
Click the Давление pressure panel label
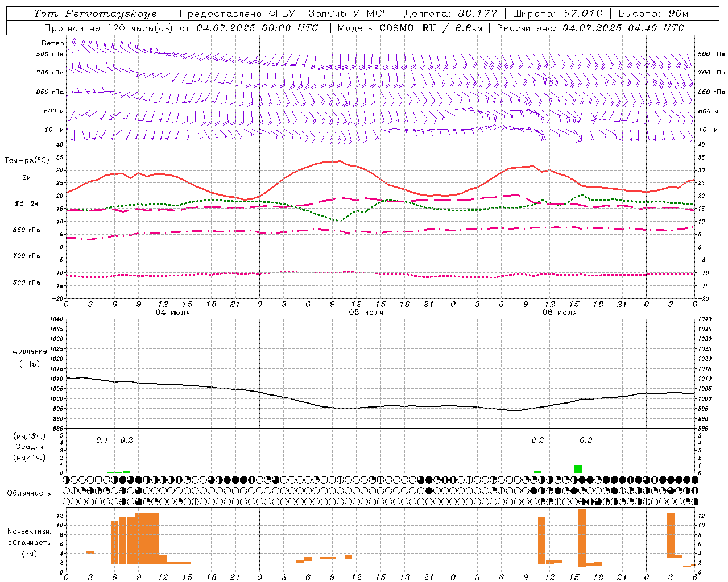[30, 351]
